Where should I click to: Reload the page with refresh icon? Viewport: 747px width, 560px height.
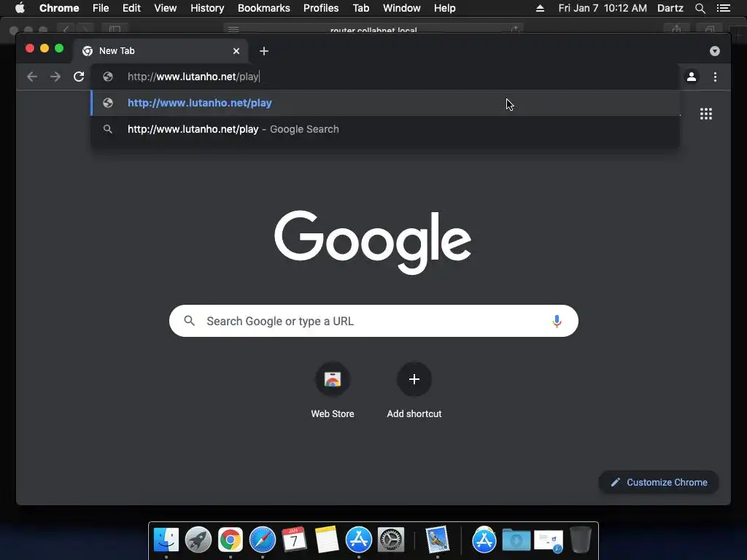(79, 77)
